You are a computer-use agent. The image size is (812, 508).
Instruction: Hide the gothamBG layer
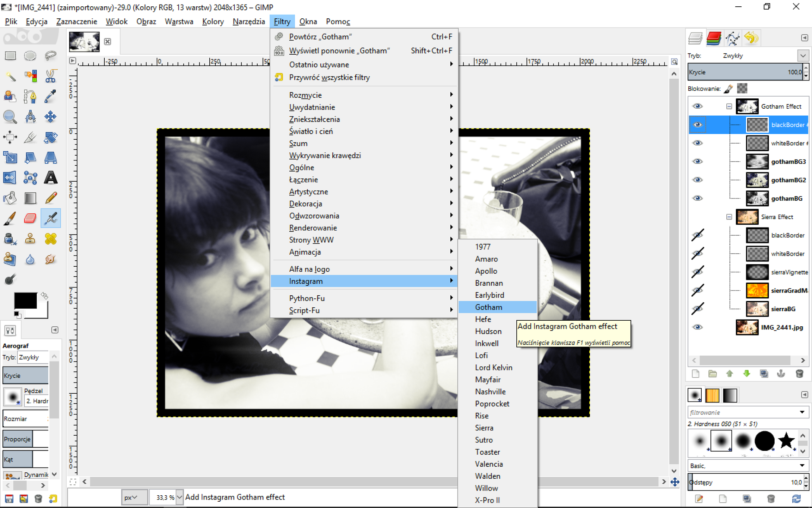tap(697, 198)
